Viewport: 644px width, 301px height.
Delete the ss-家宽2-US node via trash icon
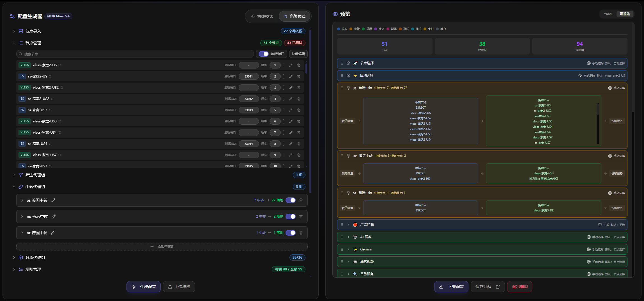click(x=299, y=76)
